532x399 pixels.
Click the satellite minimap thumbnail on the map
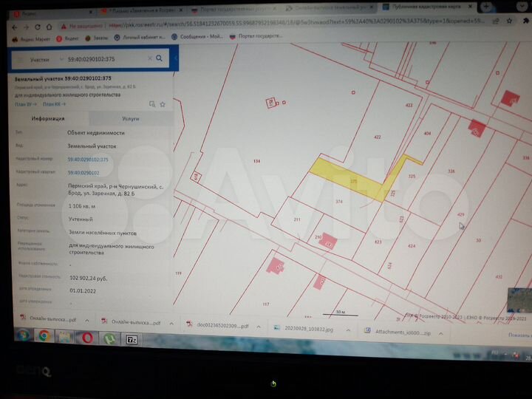click(519, 300)
